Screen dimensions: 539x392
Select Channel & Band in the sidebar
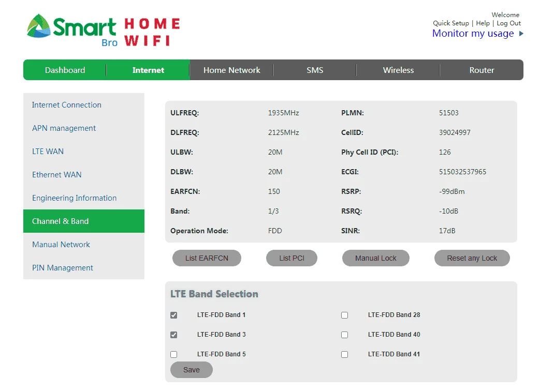[84, 221]
